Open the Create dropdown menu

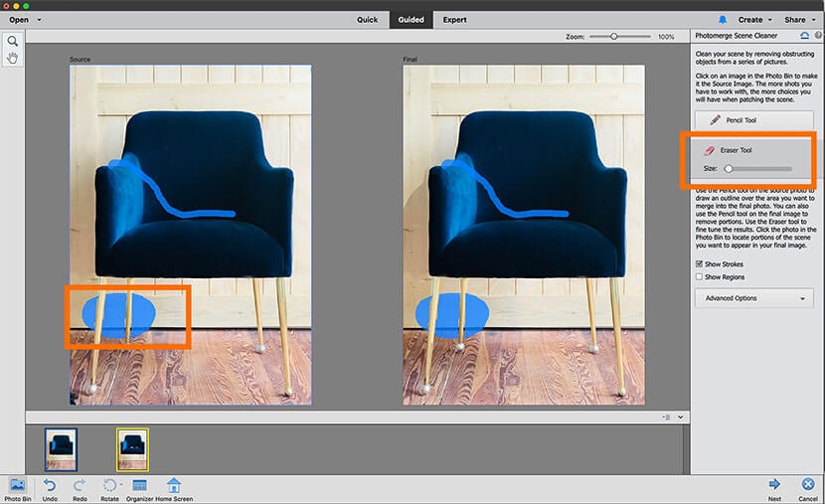[x=753, y=19]
